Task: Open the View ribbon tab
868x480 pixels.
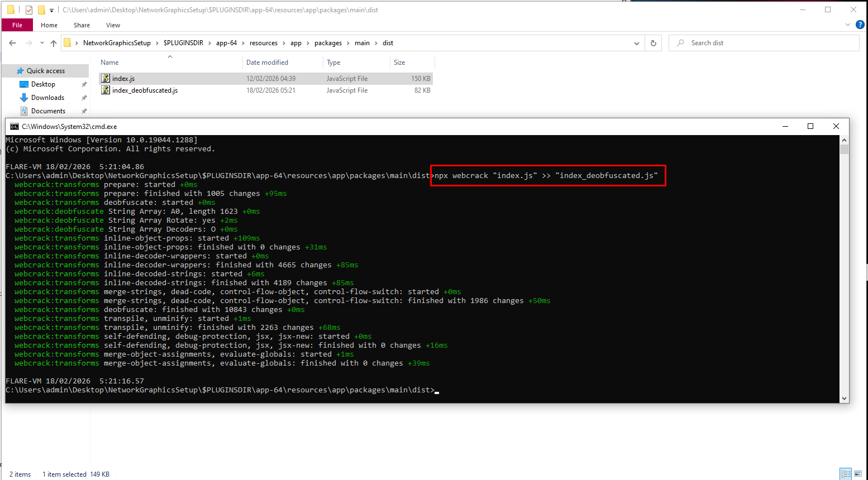Action: (113, 25)
